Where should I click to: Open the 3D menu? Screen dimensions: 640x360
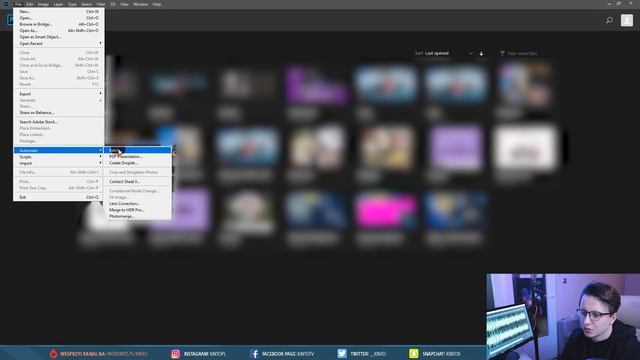click(113, 4)
